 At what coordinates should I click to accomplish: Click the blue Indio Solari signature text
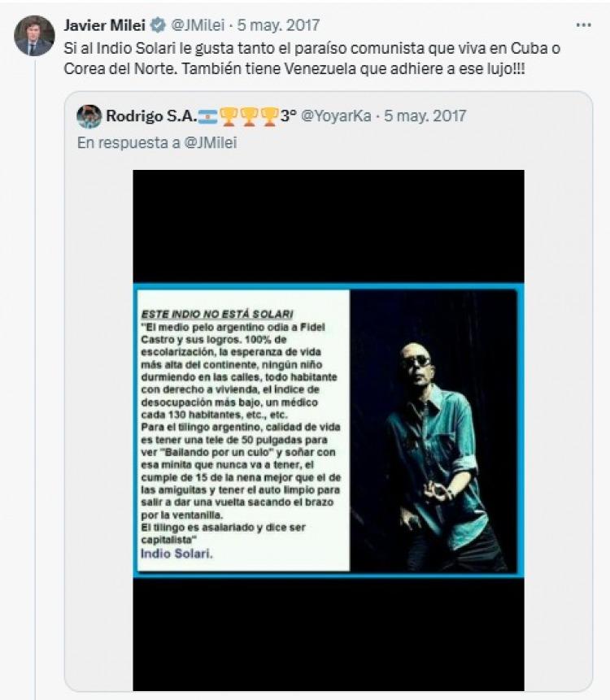tap(176, 554)
